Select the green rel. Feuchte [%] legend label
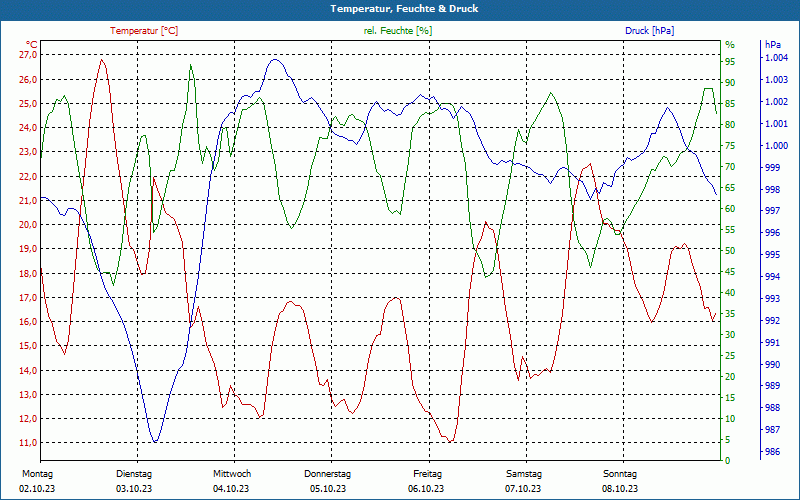800x500 pixels. coord(398,31)
